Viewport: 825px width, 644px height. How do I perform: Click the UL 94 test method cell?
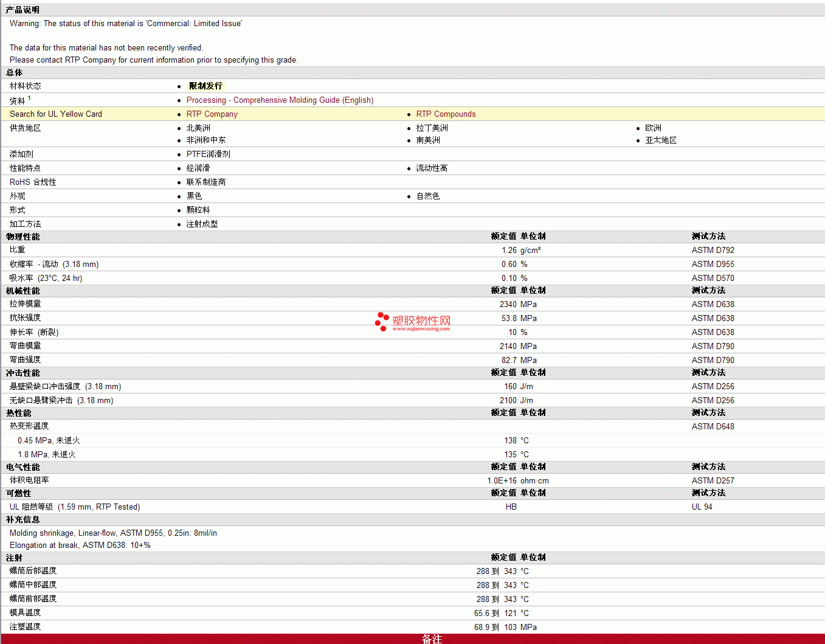(702, 507)
